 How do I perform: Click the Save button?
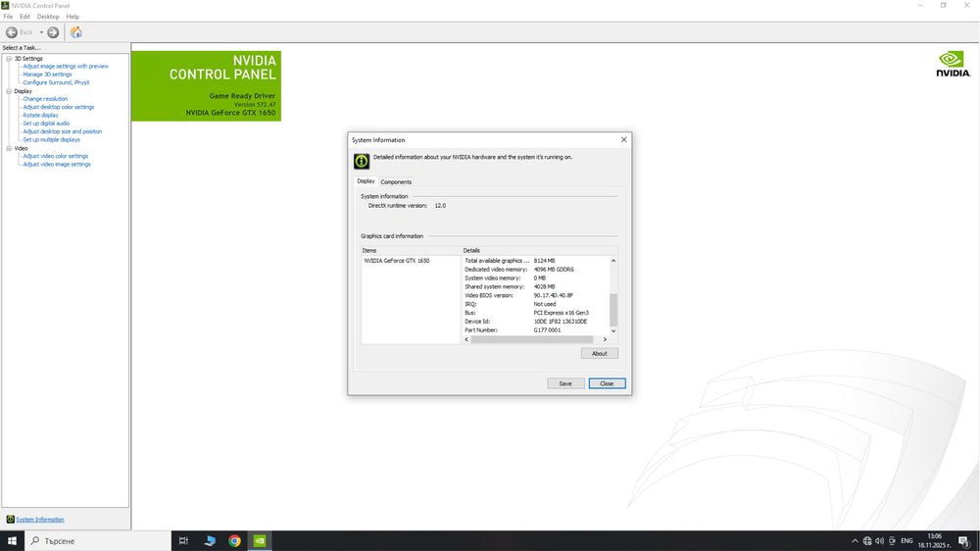click(x=565, y=383)
